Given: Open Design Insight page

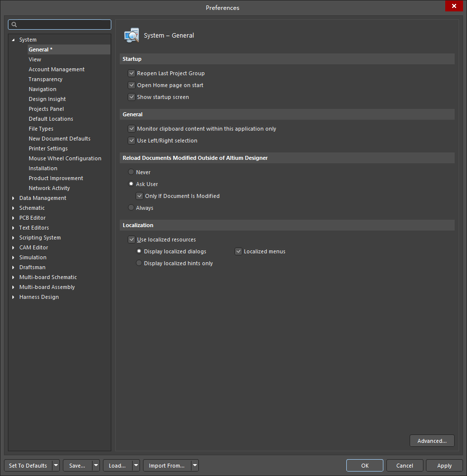Looking at the screenshot, I should (47, 99).
